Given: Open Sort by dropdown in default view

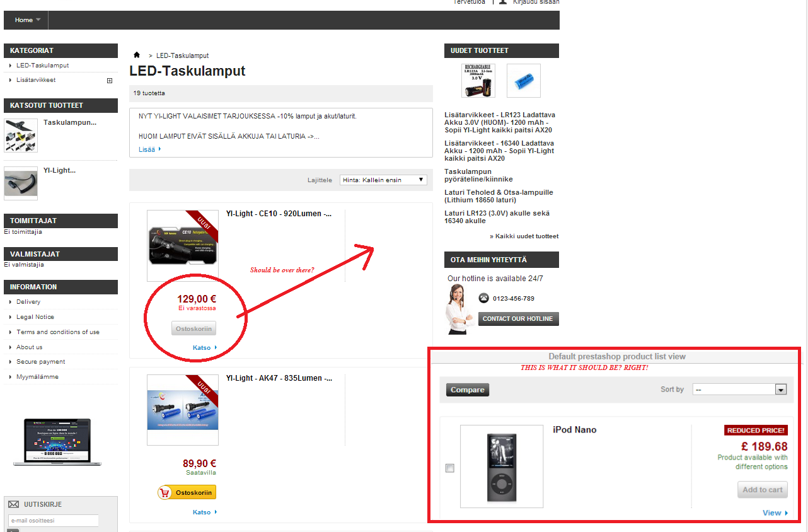Looking at the screenshot, I should coord(740,390).
